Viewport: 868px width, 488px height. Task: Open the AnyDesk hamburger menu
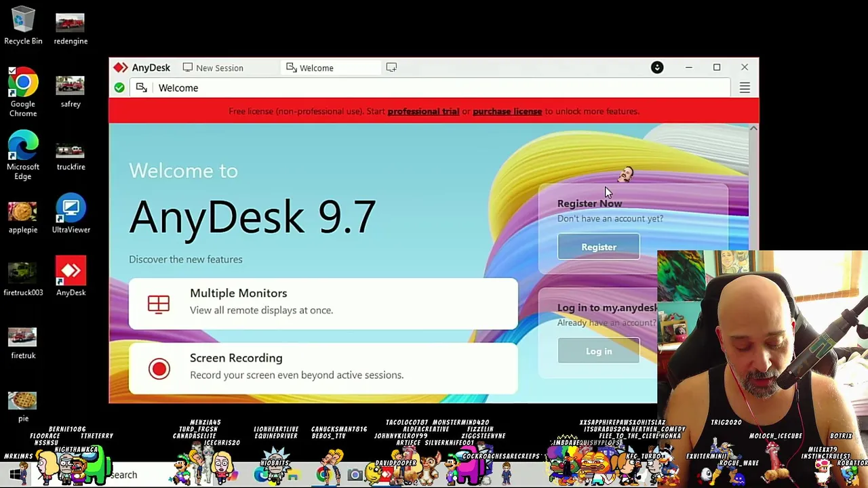(745, 88)
